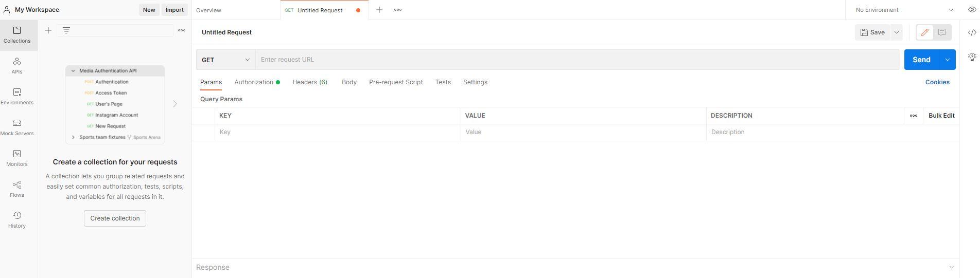The width and height of the screenshot is (980, 278).
Task: Go to Environments in the sidebar
Action: (17, 97)
